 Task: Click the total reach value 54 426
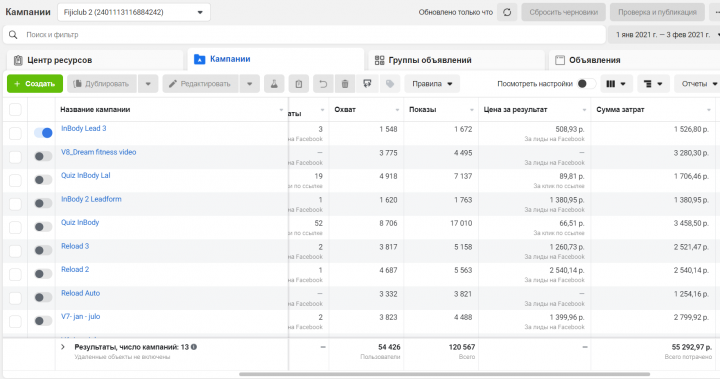(x=389, y=347)
